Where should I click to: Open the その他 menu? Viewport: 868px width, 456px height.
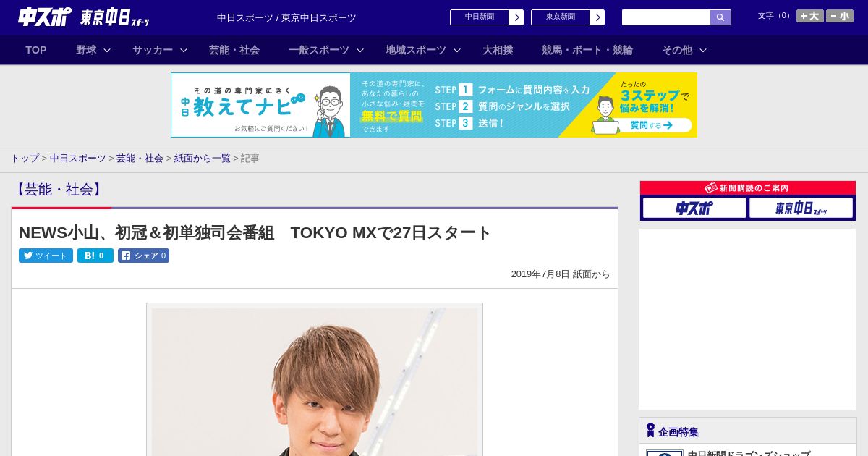(x=677, y=50)
